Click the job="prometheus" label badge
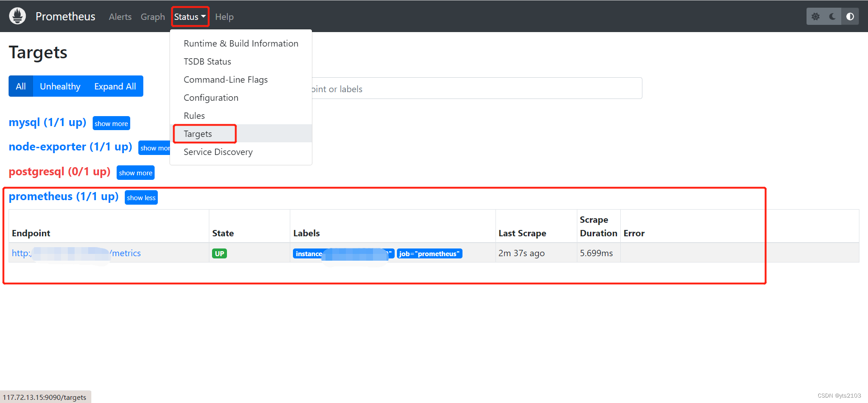The width and height of the screenshot is (868, 403). (x=429, y=253)
